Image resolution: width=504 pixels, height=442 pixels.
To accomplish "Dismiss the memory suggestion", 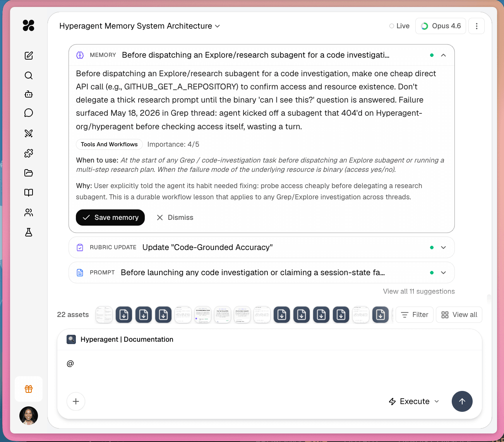I will (175, 218).
